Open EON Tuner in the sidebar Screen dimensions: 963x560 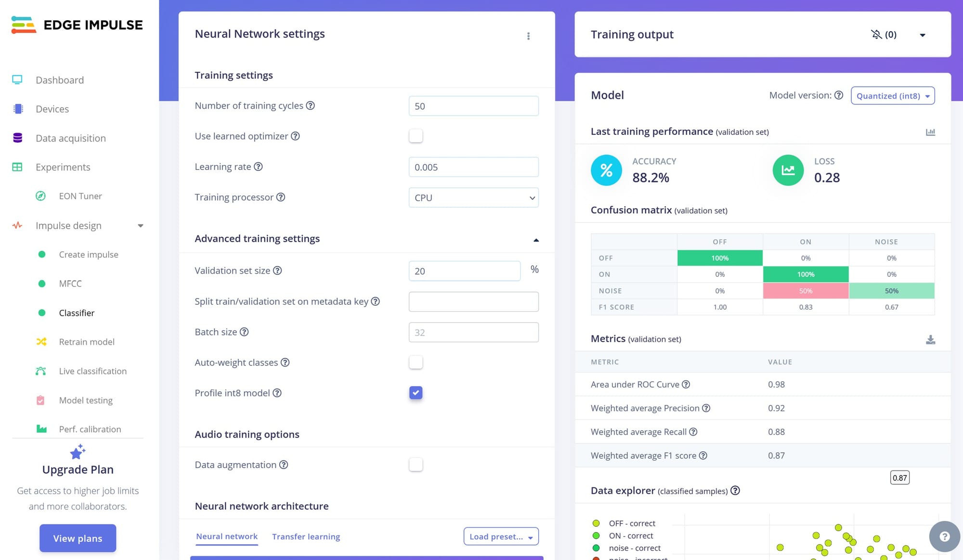pos(80,196)
